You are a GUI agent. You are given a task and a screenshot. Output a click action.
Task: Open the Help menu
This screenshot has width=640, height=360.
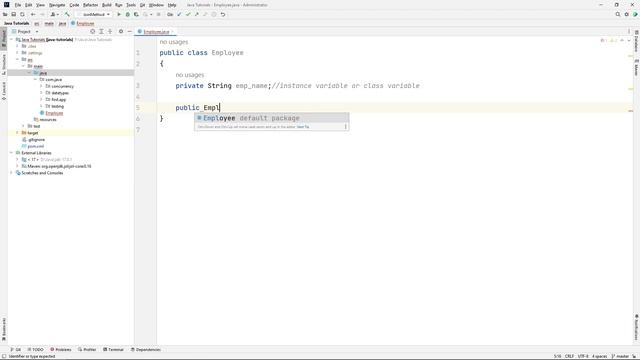pos(172,5)
